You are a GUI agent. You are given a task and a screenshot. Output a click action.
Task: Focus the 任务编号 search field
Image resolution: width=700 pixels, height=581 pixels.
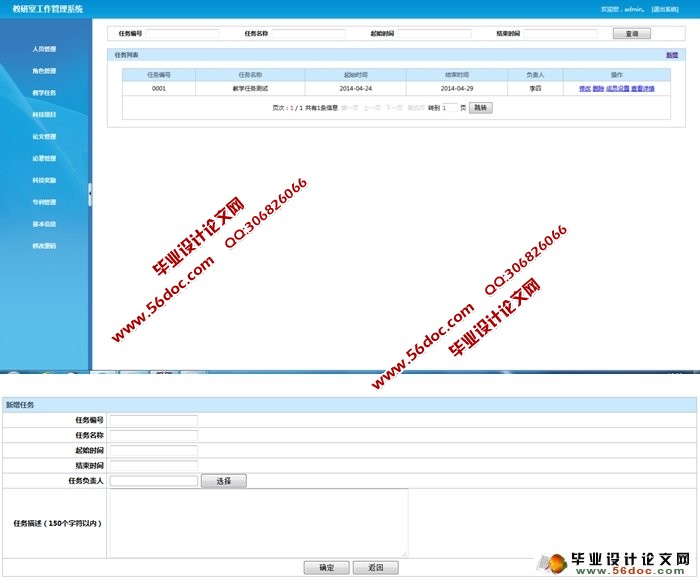pyautogui.click(x=183, y=33)
